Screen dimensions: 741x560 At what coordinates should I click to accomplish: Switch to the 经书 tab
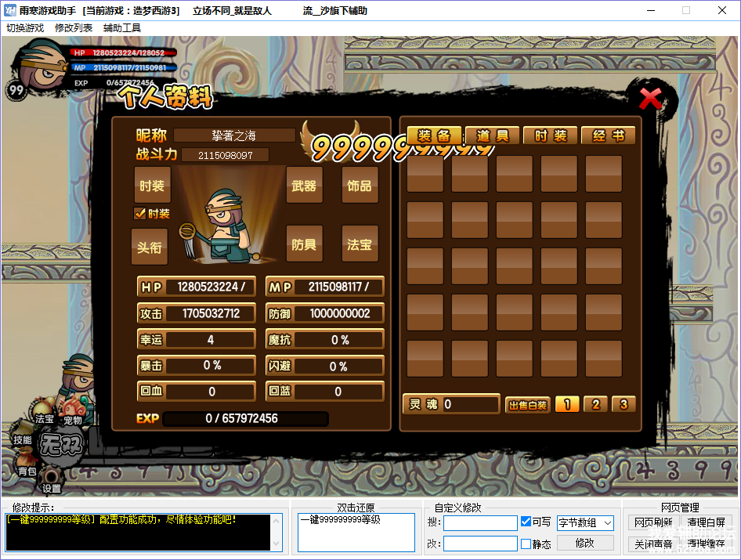(x=608, y=135)
